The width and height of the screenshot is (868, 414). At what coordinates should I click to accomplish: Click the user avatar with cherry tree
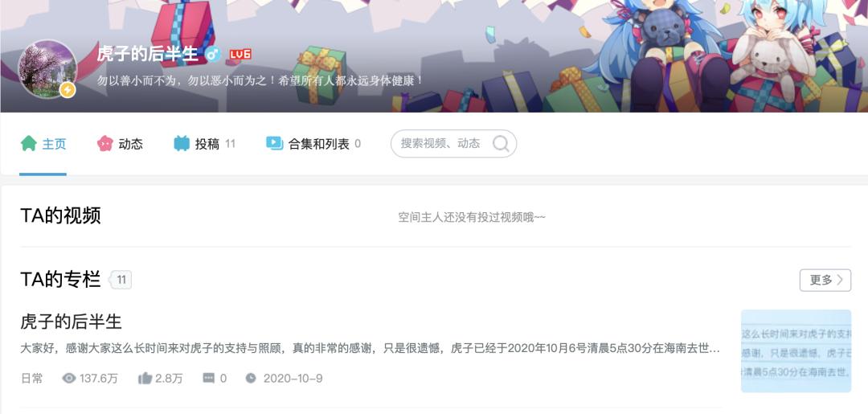tap(47, 69)
